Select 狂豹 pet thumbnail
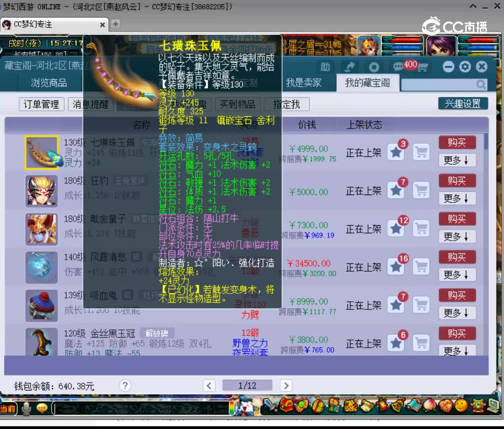This screenshot has width=504, height=429. [42, 191]
